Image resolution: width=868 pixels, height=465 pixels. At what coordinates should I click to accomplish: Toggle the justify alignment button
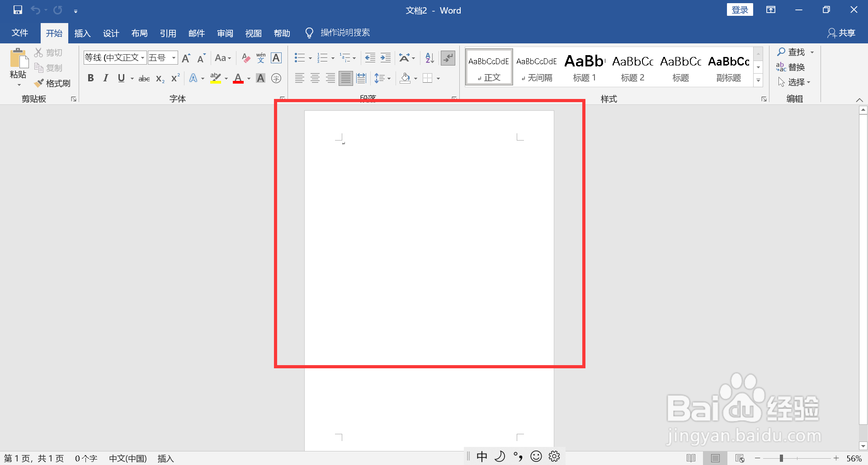345,79
